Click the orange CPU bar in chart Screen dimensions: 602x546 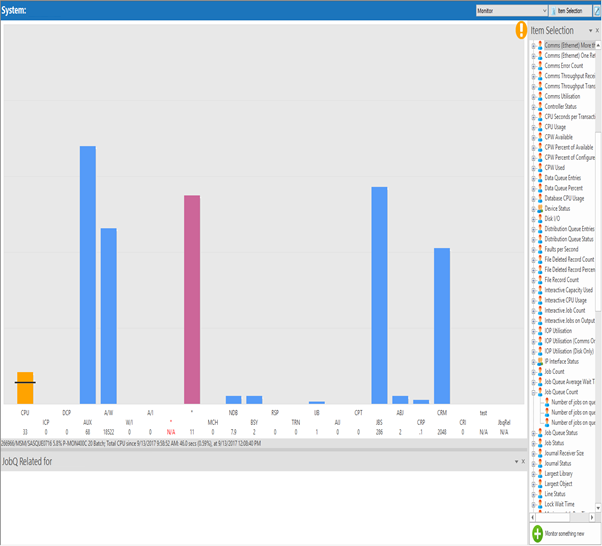coord(25,387)
